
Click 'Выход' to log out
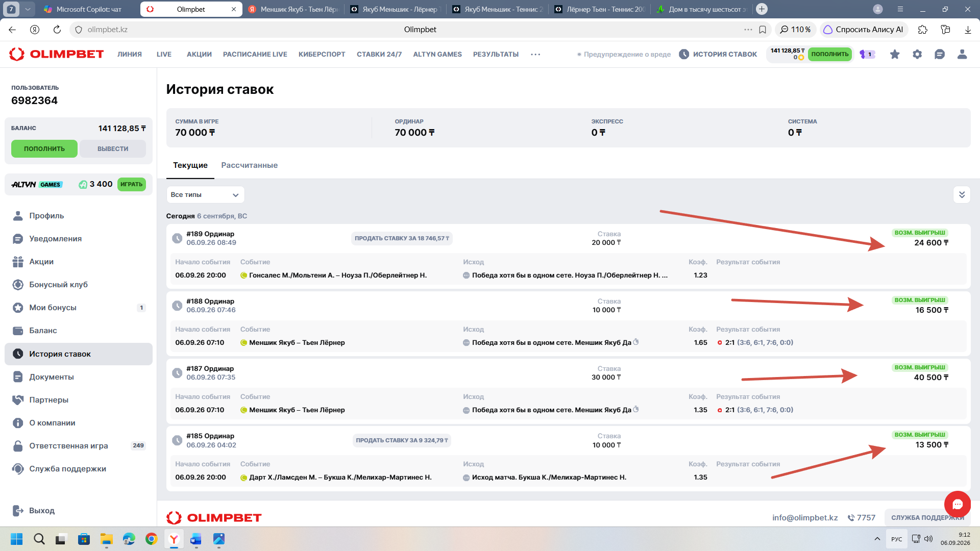[x=34, y=511]
